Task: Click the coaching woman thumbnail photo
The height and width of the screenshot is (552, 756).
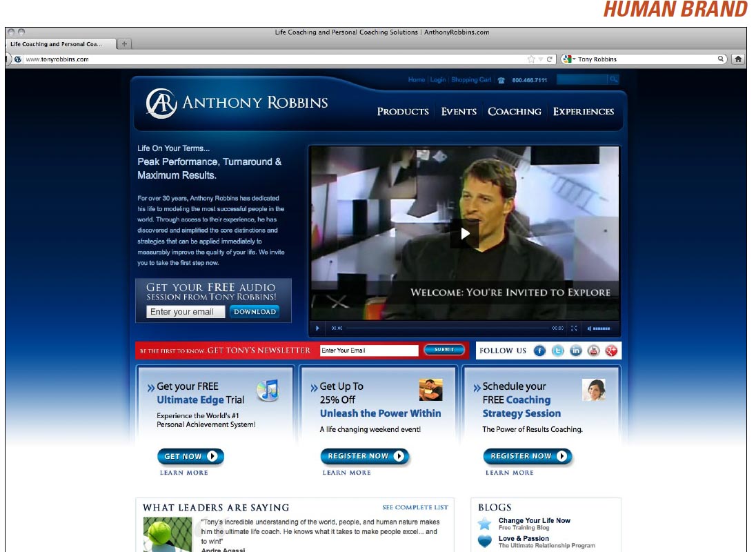Action: tap(594, 390)
